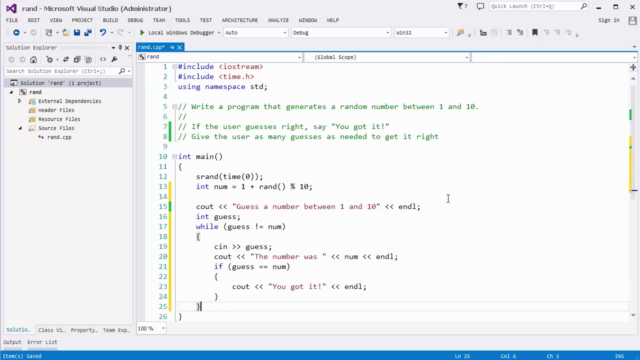Toggle Show All Files in Solution Explorer
The width and height of the screenshot is (640, 360).
pos(88,60)
